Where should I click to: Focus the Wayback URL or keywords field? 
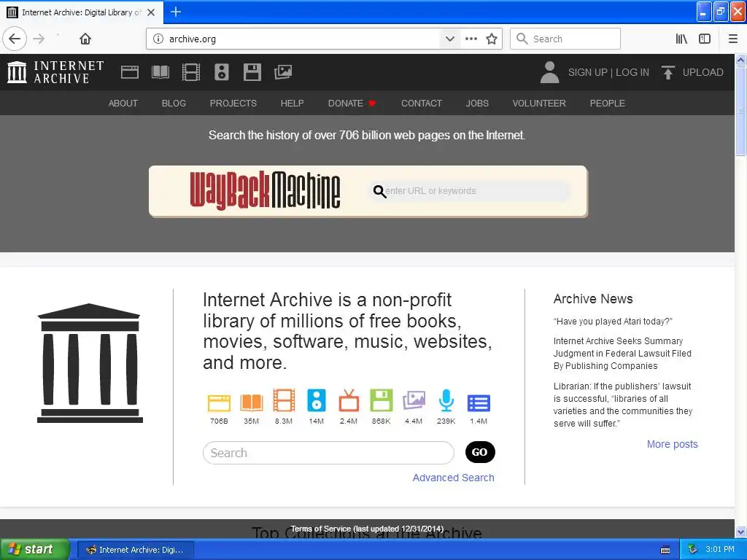click(471, 191)
